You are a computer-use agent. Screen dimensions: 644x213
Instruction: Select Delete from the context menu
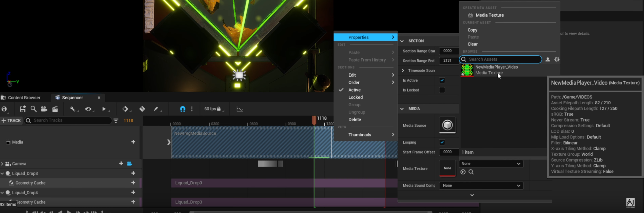click(355, 120)
